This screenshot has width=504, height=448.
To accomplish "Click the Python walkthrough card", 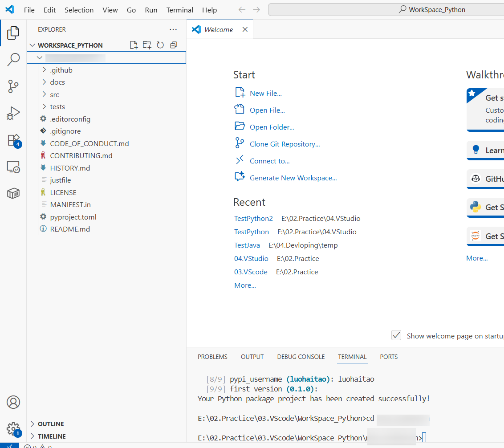I will [485, 208].
